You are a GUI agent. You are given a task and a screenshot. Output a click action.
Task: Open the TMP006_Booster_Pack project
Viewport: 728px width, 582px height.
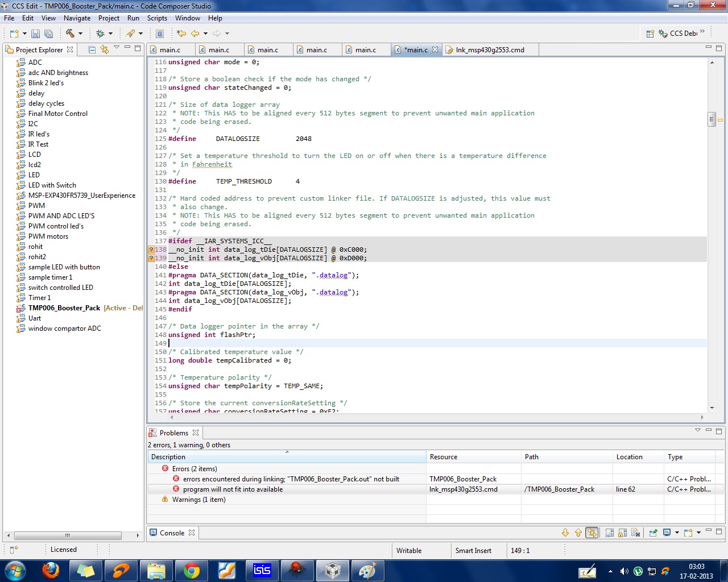[64, 308]
